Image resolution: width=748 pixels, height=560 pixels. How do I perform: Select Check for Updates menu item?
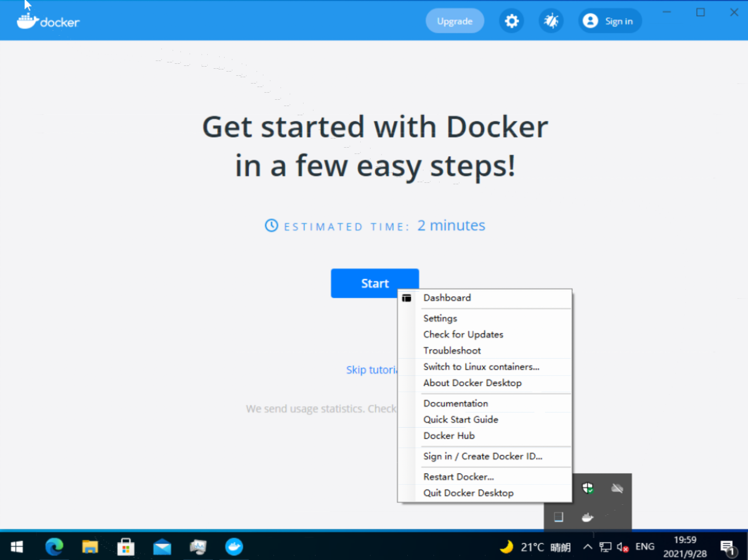[463, 335]
